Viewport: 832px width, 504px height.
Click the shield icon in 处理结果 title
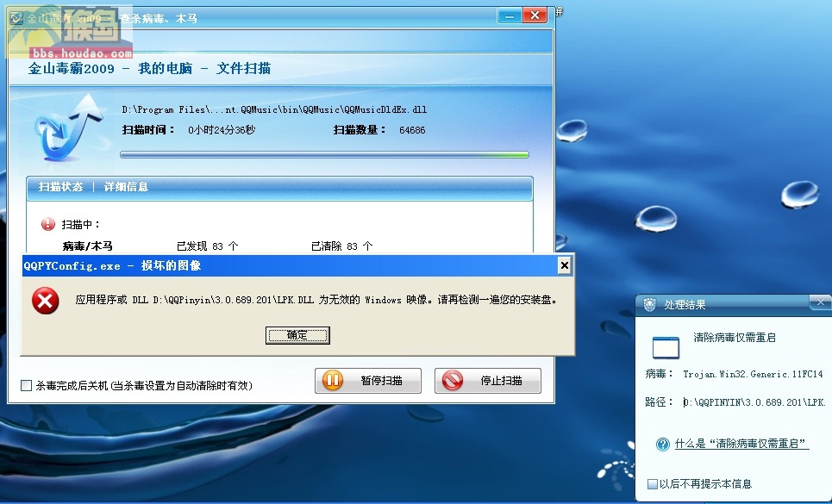pos(649,304)
